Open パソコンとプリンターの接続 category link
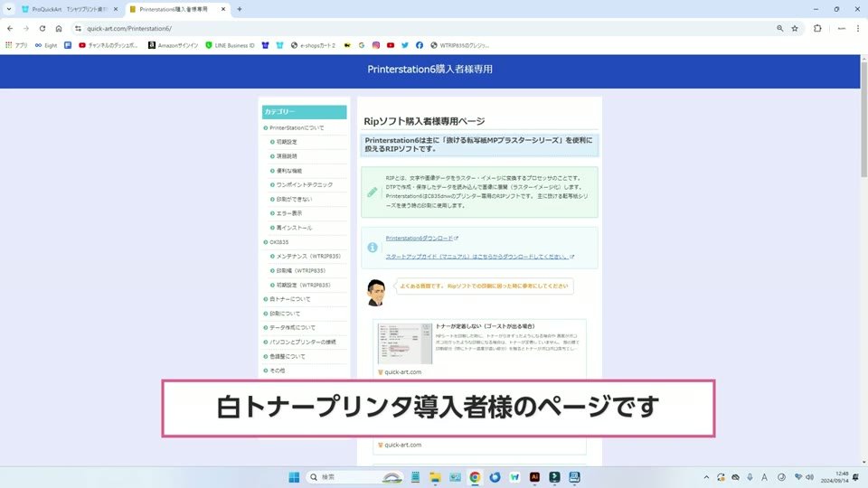The width and height of the screenshot is (868, 488). (x=302, y=343)
